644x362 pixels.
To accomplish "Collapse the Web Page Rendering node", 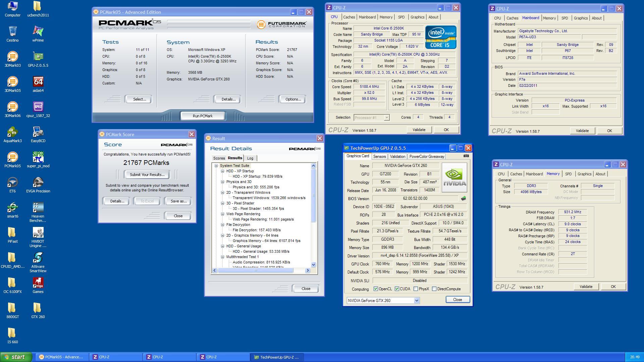I will (222, 214).
